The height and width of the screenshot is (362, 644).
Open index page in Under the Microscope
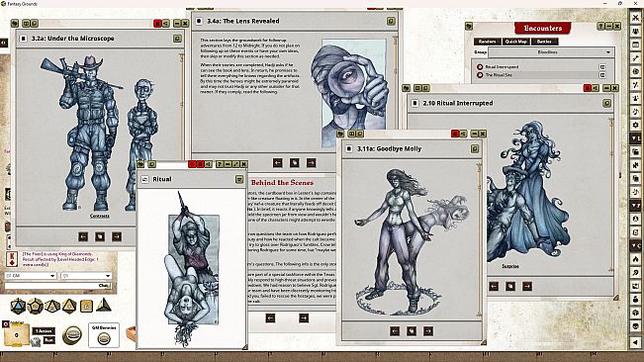tap(100, 236)
